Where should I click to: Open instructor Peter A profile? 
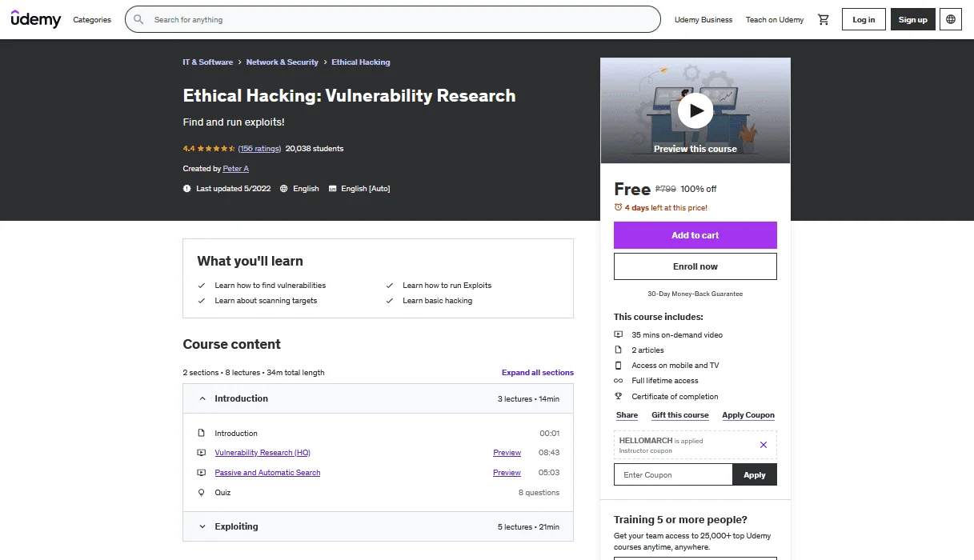coord(236,169)
